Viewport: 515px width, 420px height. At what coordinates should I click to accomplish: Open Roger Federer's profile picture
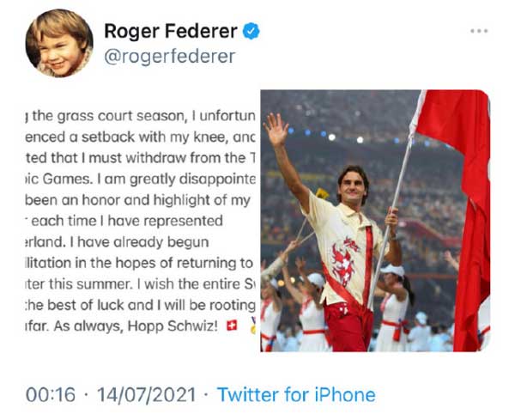58,44
